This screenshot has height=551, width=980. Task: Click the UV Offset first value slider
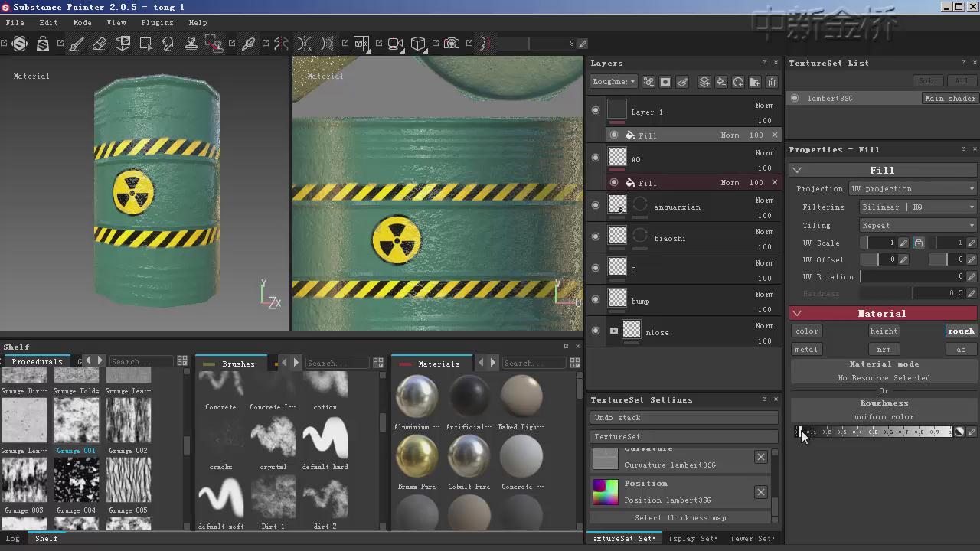pos(878,259)
